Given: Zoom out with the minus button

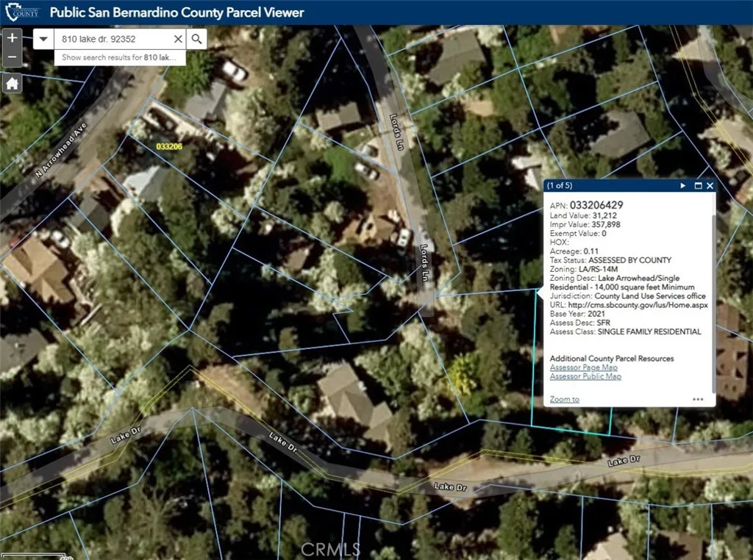Looking at the screenshot, I should (12, 57).
